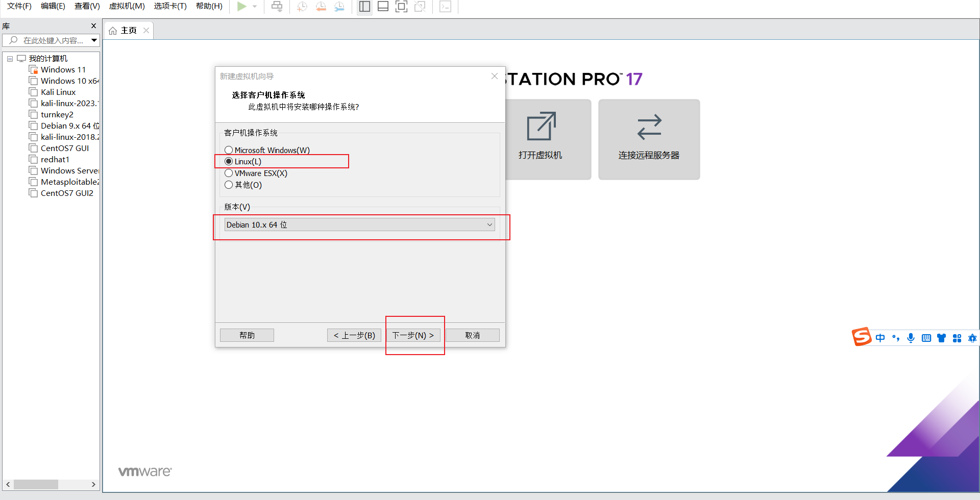This screenshot has width=980, height=500.
Task: Close the 新建虚拟机向导 dialog
Action: 495,76
